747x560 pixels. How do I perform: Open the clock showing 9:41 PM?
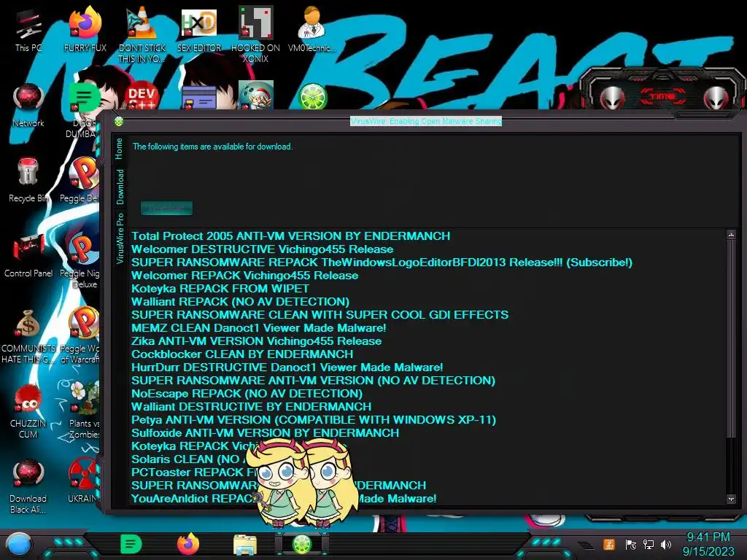click(708, 544)
